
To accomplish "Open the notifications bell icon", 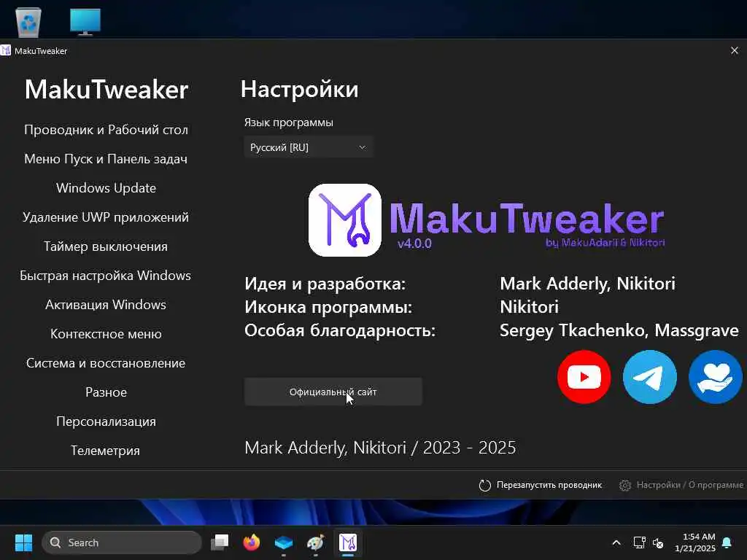I will (x=727, y=542).
